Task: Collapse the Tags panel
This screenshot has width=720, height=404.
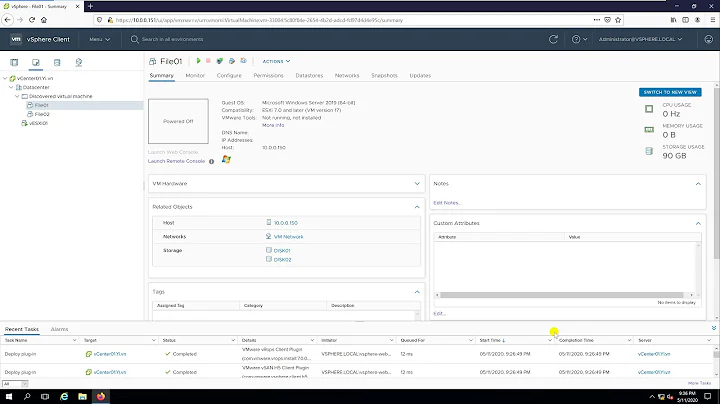Action: click(x=417, y=292)
